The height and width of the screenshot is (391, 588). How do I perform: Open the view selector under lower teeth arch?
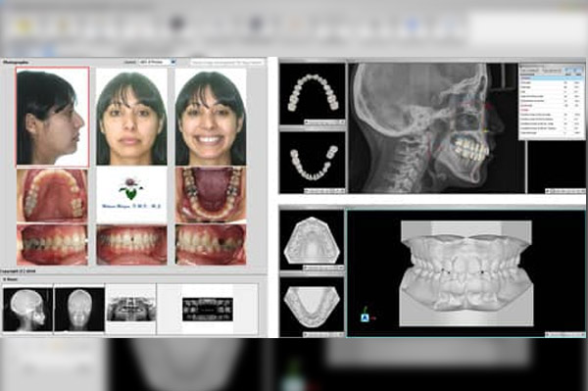(x=324, y=191)
